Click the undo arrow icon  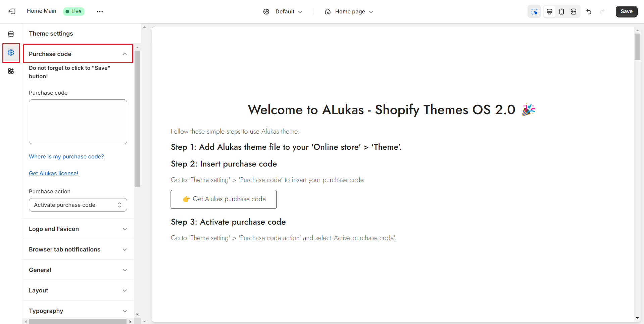click(x=589, y=12)
